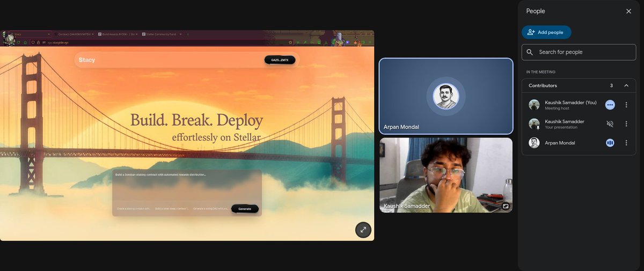Viewport: 644px width, 271px height.
Task: Click the stacyide.xyz address bar
Action: point(161,43)
